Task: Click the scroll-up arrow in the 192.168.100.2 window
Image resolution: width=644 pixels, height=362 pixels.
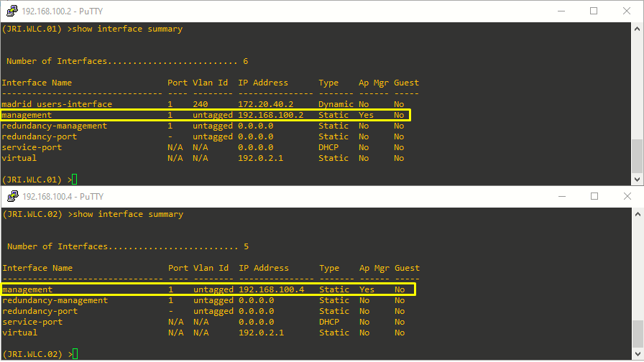Action: pyautogui.click(x=637, y=29)
